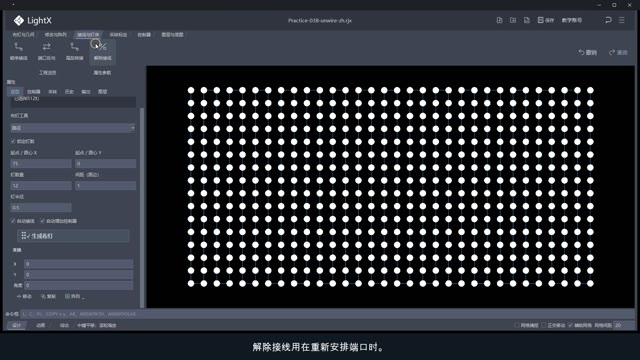Open the hamburger menu icon
This screenshot has height=360, width=640.
pos(622,20)
